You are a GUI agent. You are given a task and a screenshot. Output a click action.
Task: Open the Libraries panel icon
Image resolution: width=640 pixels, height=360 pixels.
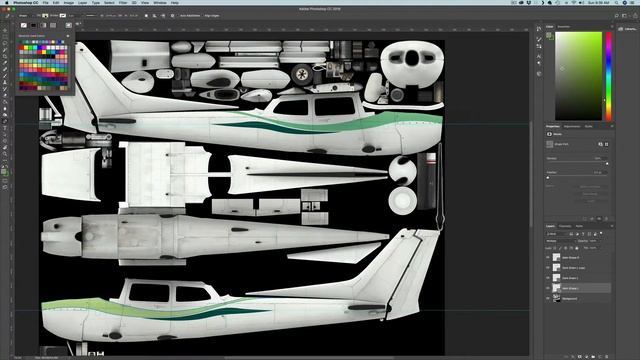(x=621, y=29)
